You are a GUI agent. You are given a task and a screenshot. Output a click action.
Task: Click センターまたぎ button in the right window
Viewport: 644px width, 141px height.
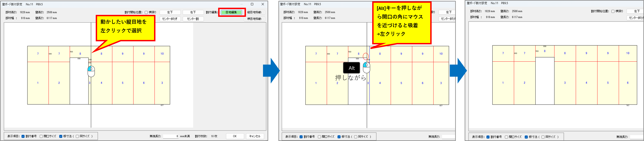tap(635, 18)
